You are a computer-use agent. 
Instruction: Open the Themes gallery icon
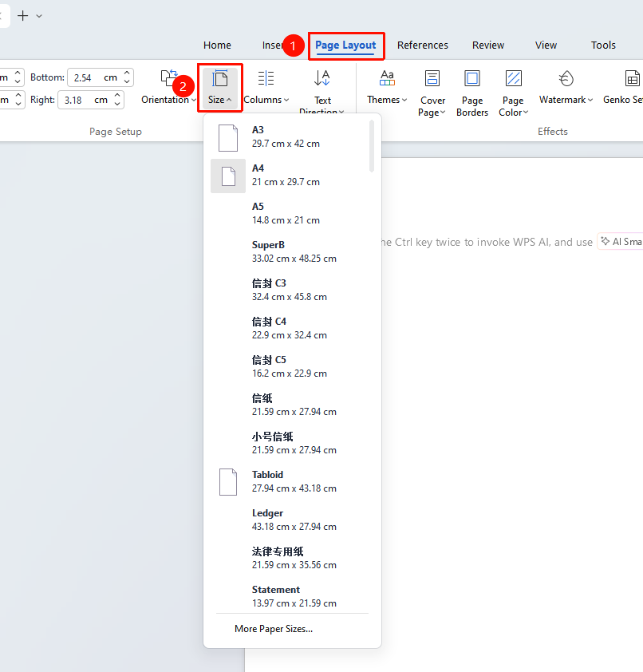pos(387,78)
